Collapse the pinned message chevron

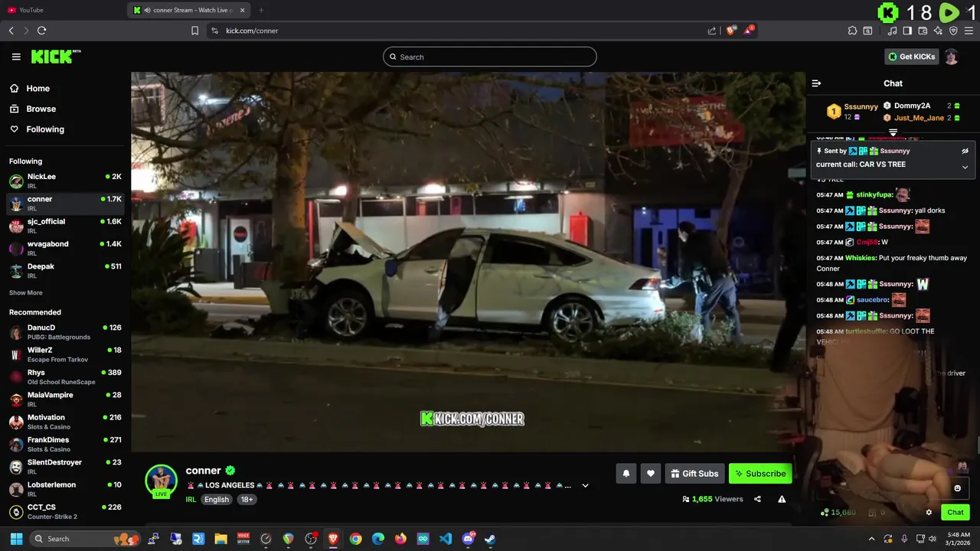click(965, 167)
